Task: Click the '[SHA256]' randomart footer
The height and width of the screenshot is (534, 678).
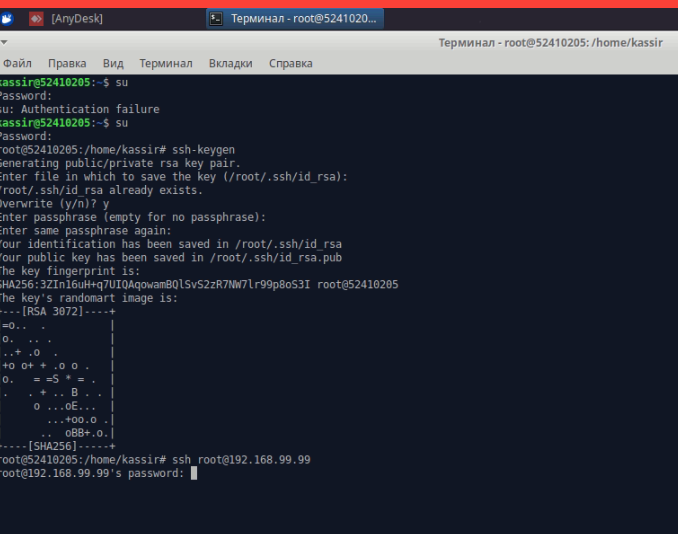Action: (x=52, y=446)
